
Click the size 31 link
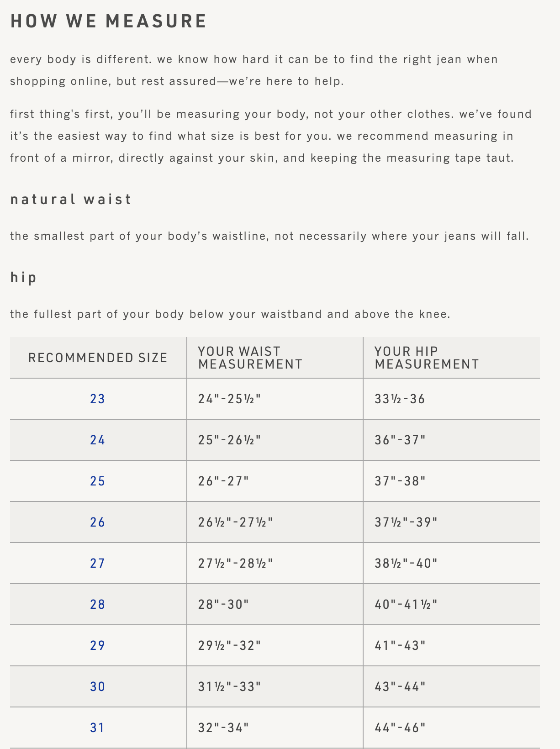click(98, 728)
